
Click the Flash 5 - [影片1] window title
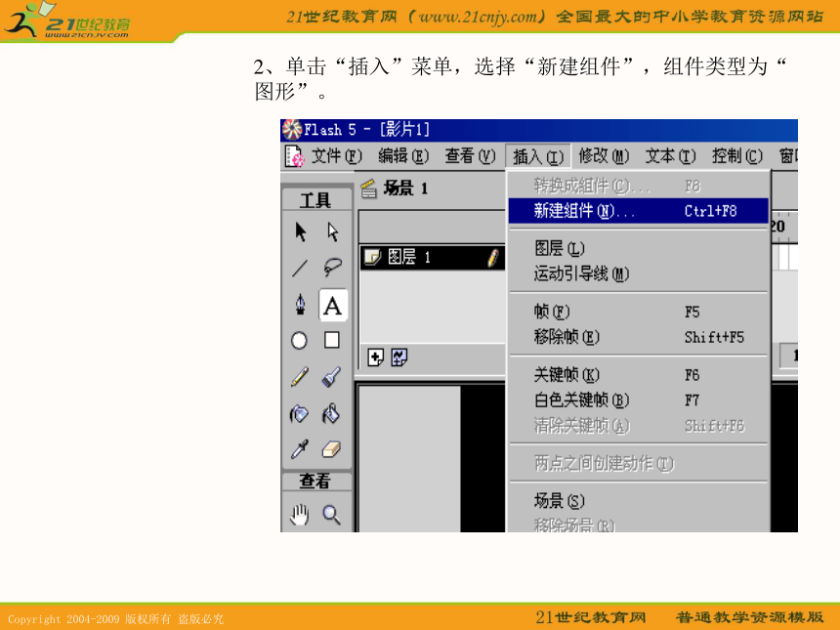pyautogui.click(x=367, y=130)
